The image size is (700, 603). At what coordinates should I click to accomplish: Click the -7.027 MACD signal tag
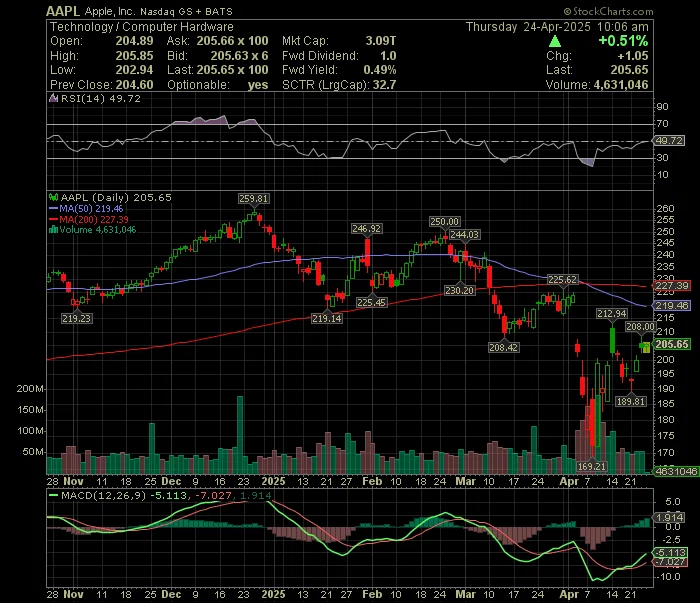tap(669, 562)
